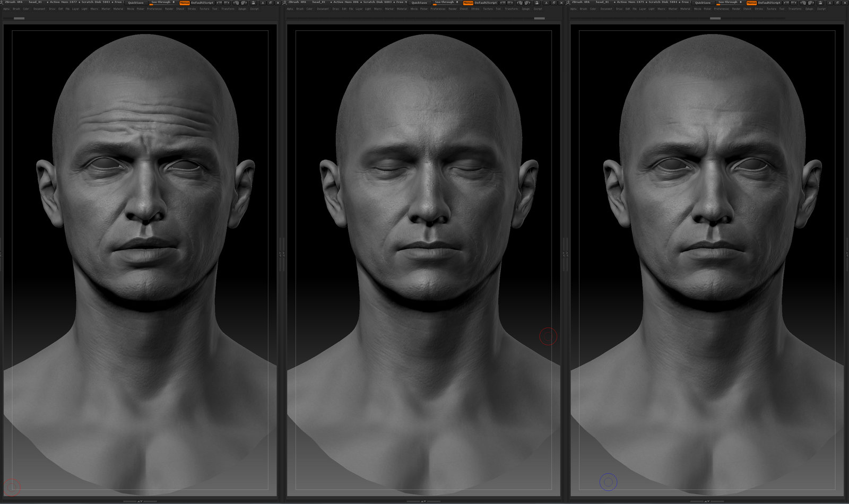Click DefaultZScript in the middle window
The height and width of the screenshot is (504, 849).
[x=486, y=3]
